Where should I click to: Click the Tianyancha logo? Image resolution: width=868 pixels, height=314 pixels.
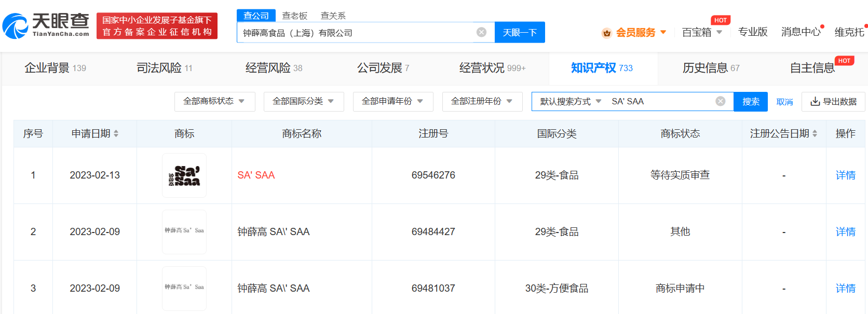pos(46,26)
